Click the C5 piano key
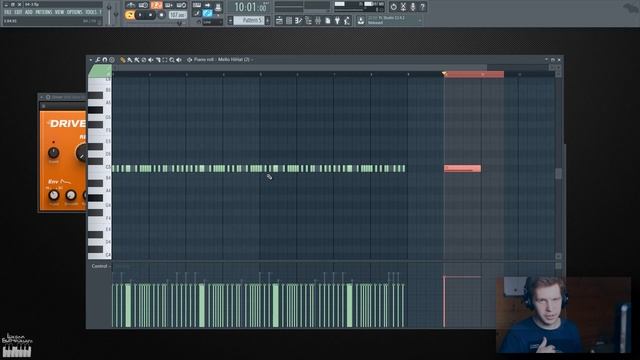Screen dimensions: 640x360 point(100,167)
